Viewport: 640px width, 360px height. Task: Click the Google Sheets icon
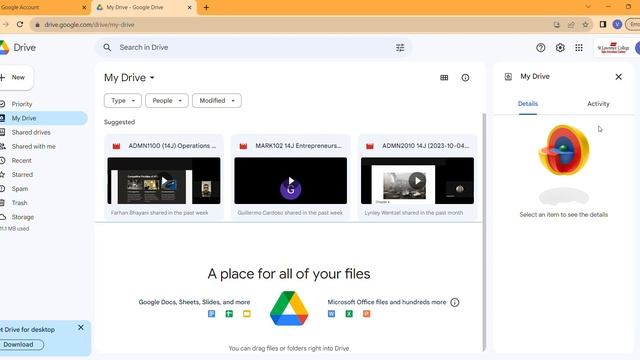coord(229,313)
